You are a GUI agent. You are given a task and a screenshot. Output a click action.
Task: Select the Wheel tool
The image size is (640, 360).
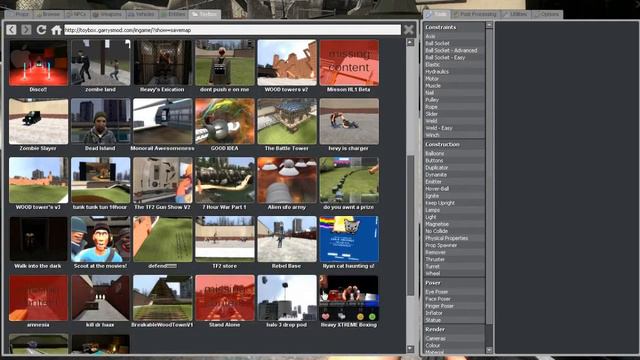pos(454,273)
